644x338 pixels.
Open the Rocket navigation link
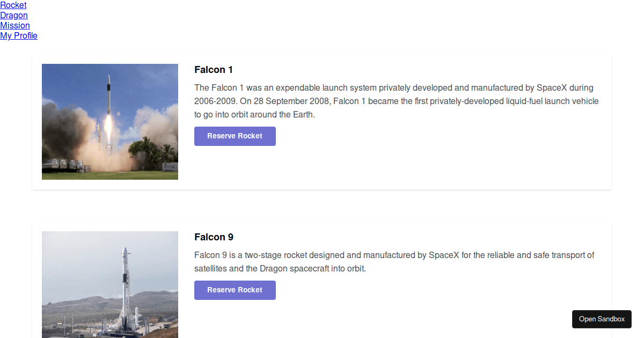tap(13, 5)
